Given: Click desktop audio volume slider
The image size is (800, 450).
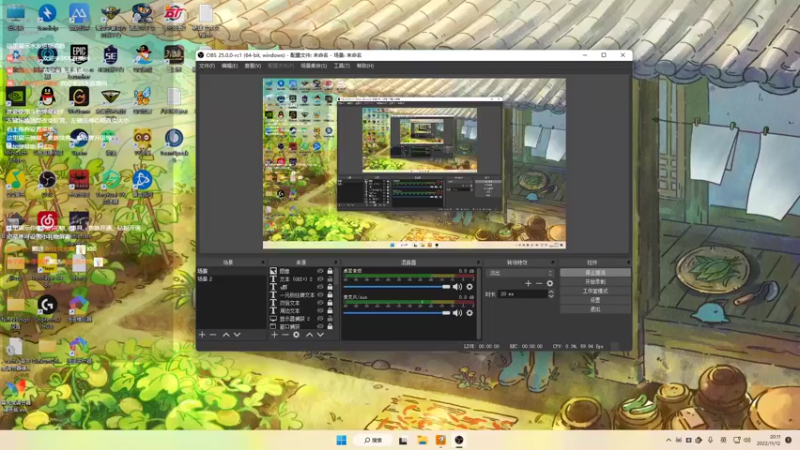Looking at the screenshot, I should (396, 287).
